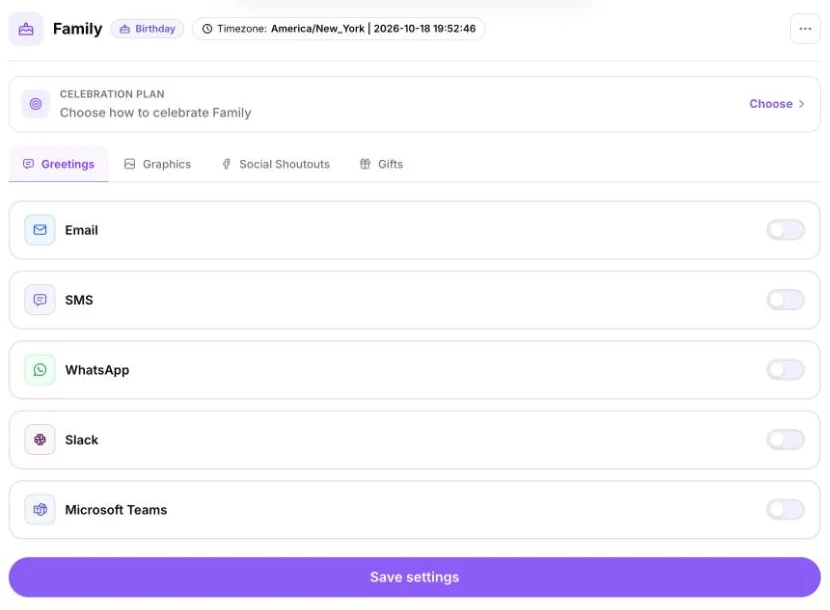Viewport: 830px width, 610px height.
Task: Expand Celebration Plan via Choose chevron
Action: [x=777, y=104]
